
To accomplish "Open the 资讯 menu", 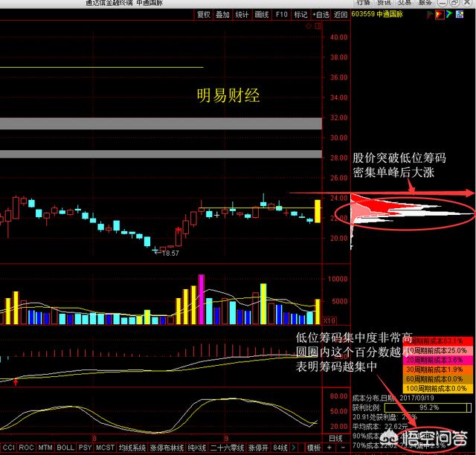I will coord(384,2).
